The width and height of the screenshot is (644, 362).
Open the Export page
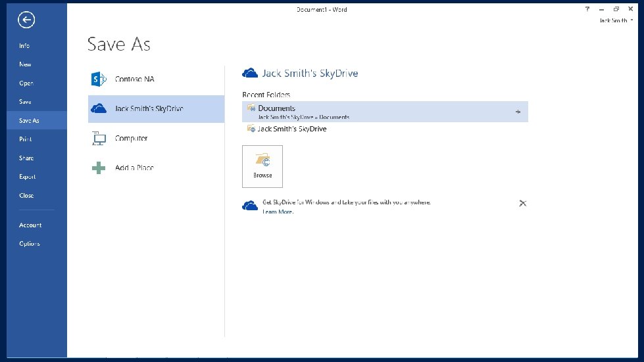[x=27, y=177]
